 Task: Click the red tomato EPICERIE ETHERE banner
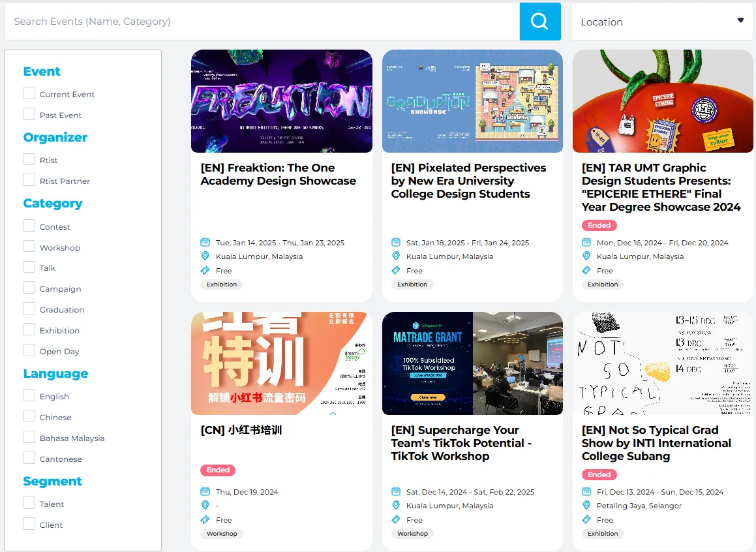[663, 101]
